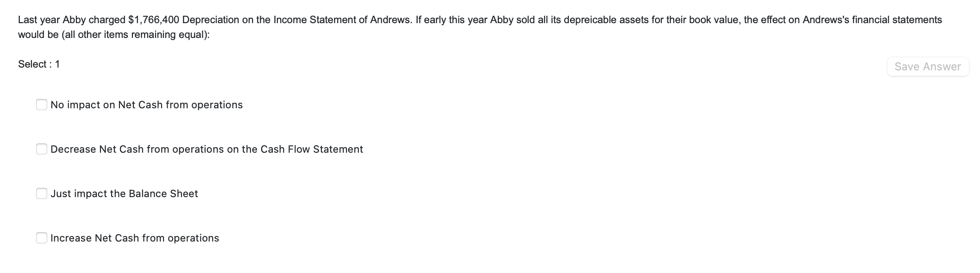980x273 pixels.
Task: Click 'Increase Net Cash from operations' text
Action: (135, 238)
